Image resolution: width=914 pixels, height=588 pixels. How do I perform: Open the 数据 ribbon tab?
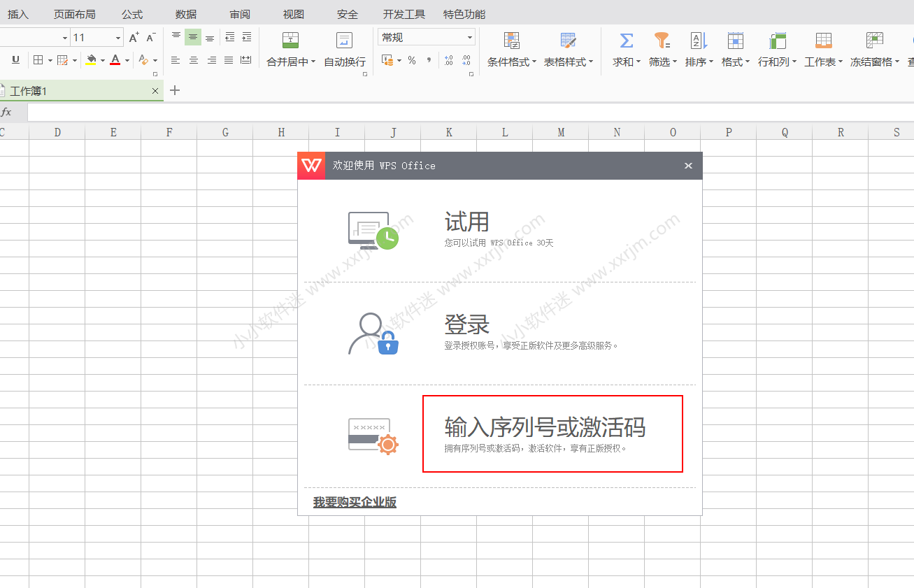point(186,14)
